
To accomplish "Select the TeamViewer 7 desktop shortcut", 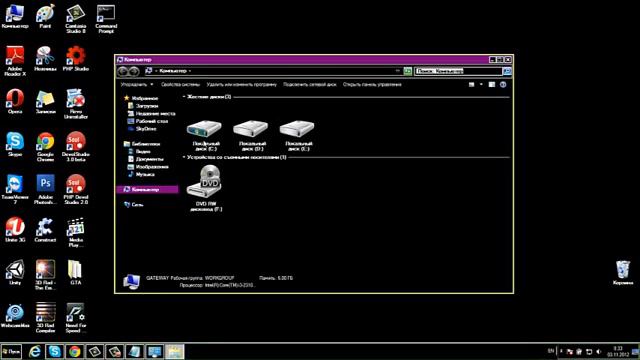I will 15,189.
